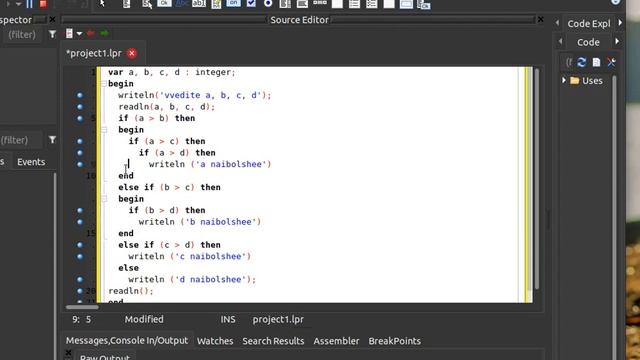640x360 pixels.
Task: Pick the TMemo component icon
Action: pos(216,4)
